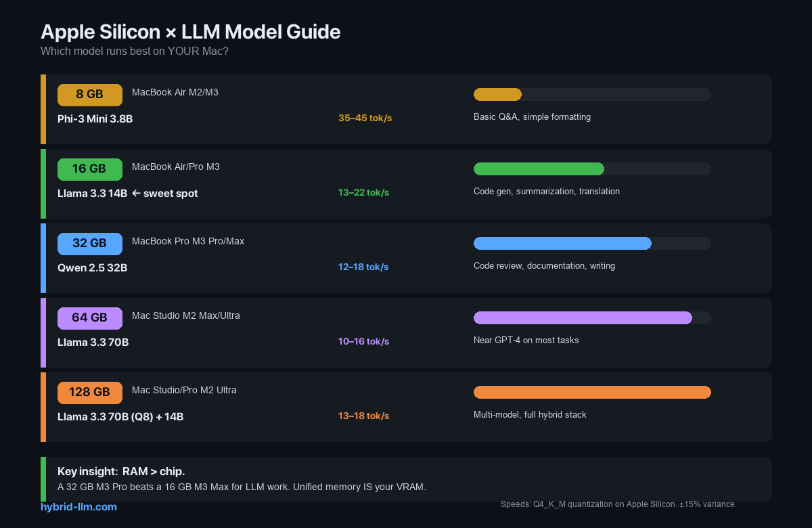Click the 12–18 tok/s speed value

(x=363, y=267)
